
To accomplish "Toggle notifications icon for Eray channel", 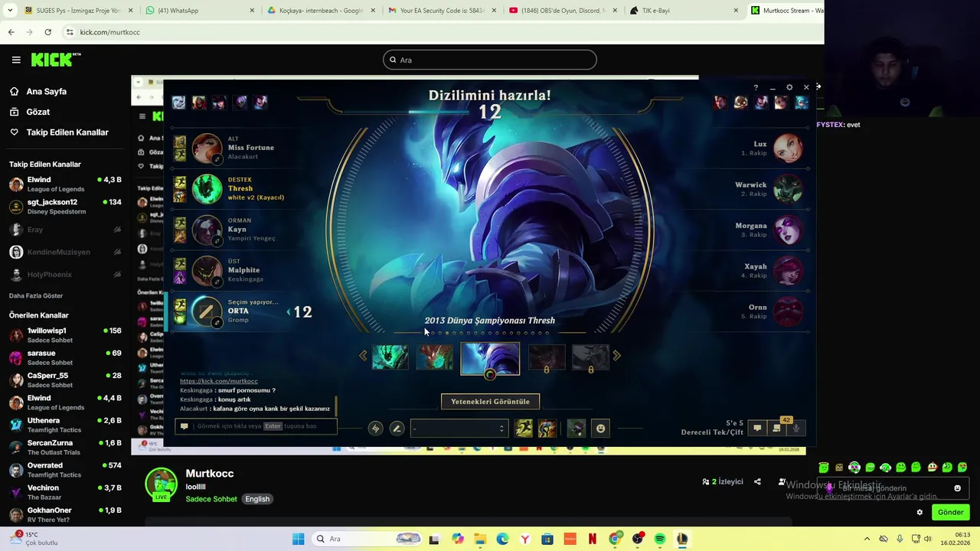I will pos(117,230).
